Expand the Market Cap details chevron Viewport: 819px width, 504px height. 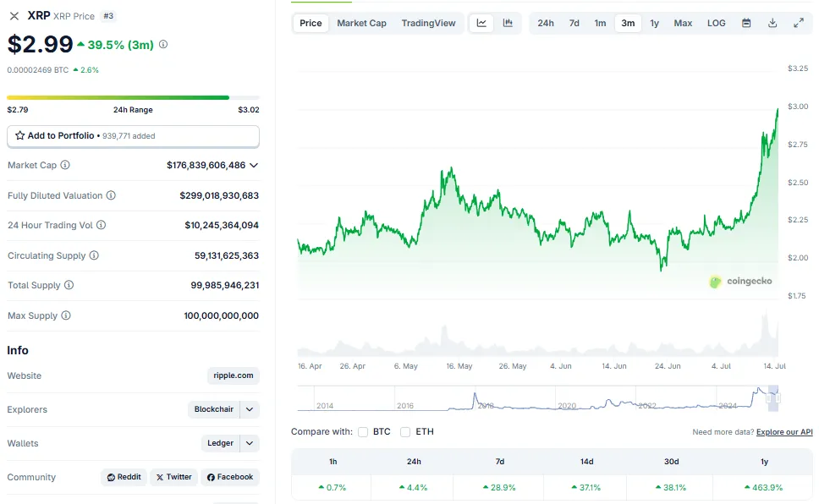254,165
